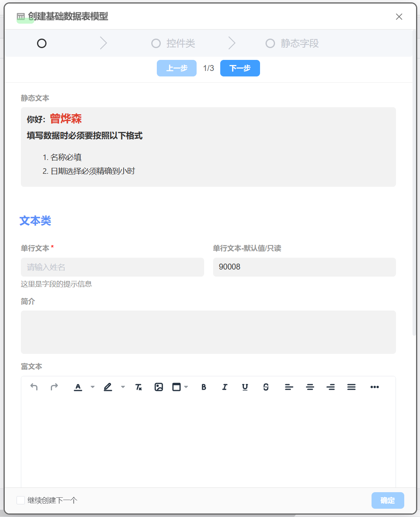This screenshot has width=420, height=517.
Task: Clear text formatting in rich text editor
Action: pos(138,387)
